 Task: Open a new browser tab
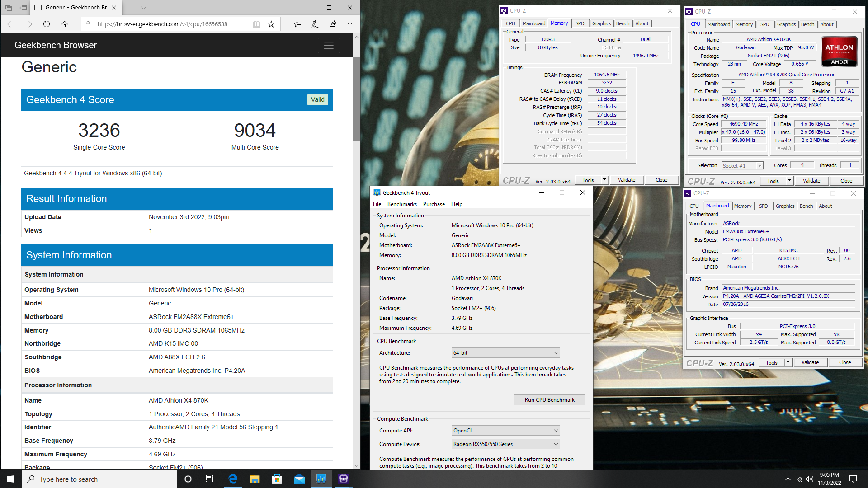click(129, 8)
